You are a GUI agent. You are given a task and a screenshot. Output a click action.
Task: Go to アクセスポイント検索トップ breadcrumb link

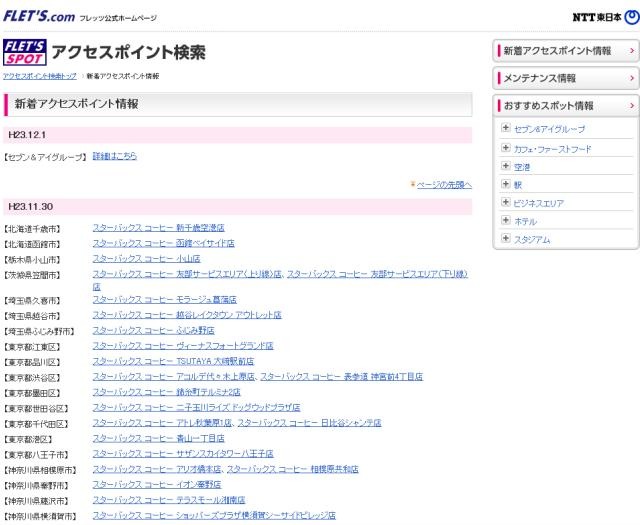(x=40, y=76)
